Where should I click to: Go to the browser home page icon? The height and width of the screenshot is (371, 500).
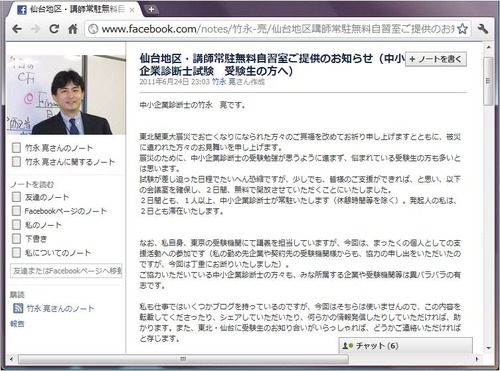tap(73, 29)
